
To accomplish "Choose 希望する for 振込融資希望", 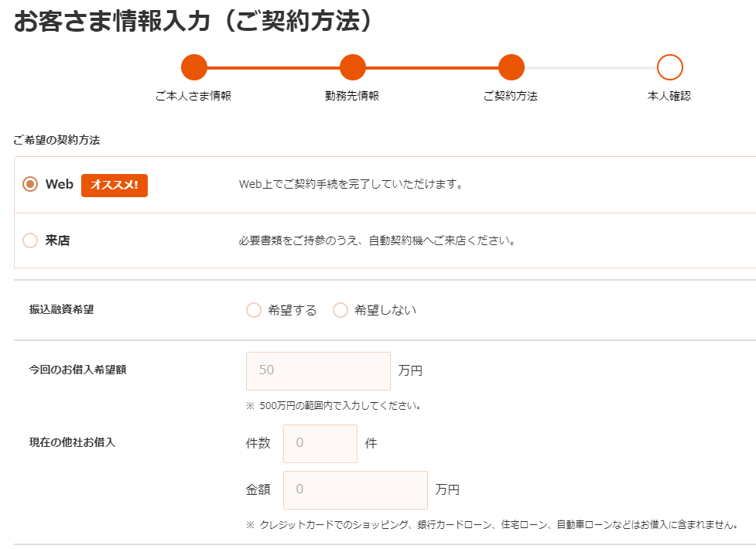I will click(254, 310).
